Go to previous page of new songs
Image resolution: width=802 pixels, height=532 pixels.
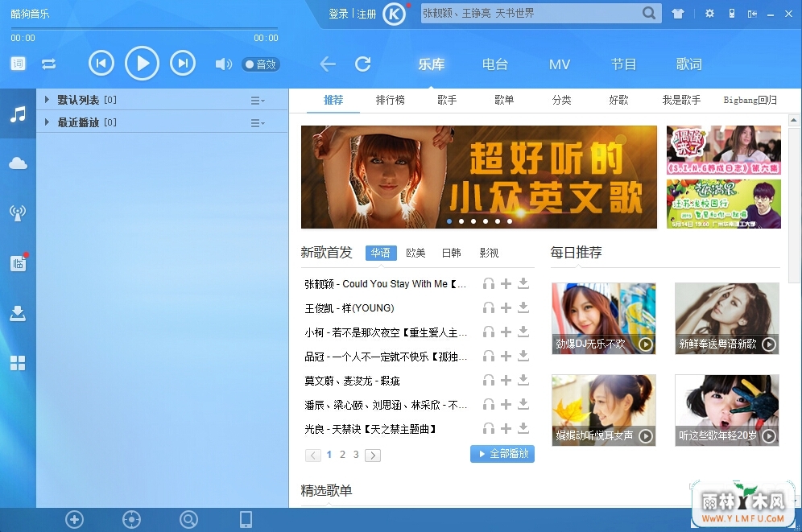(x=313, y=455)
